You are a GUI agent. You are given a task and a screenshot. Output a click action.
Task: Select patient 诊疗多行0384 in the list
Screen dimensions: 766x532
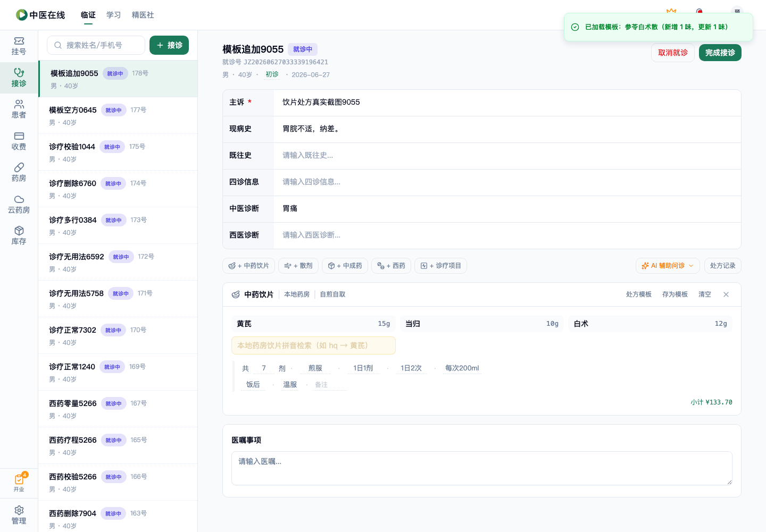tap(118, 225)
